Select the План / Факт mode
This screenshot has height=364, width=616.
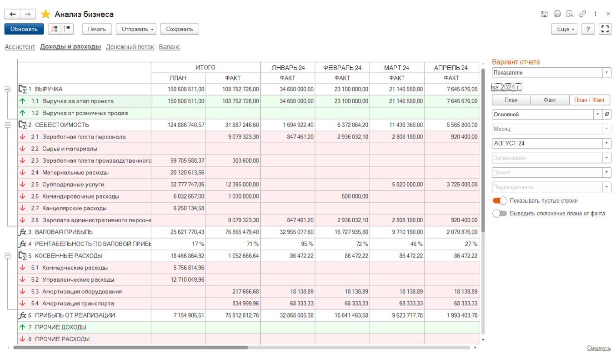(589, 100)
